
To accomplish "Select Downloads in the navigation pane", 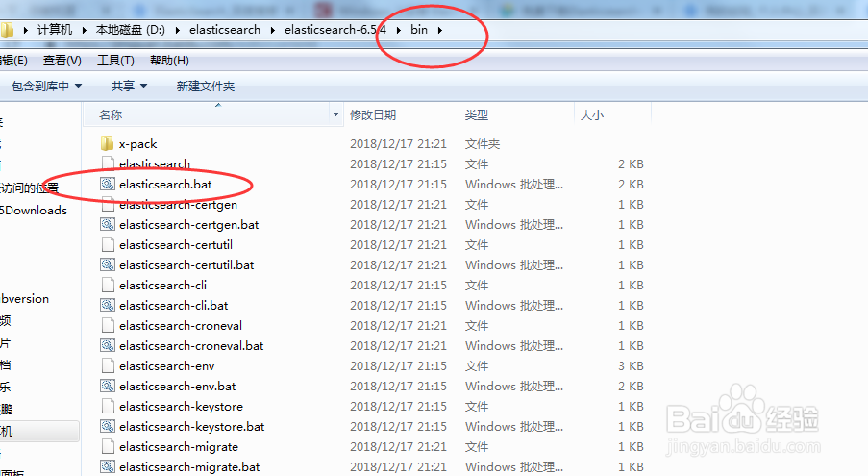I will click(34, 211).
